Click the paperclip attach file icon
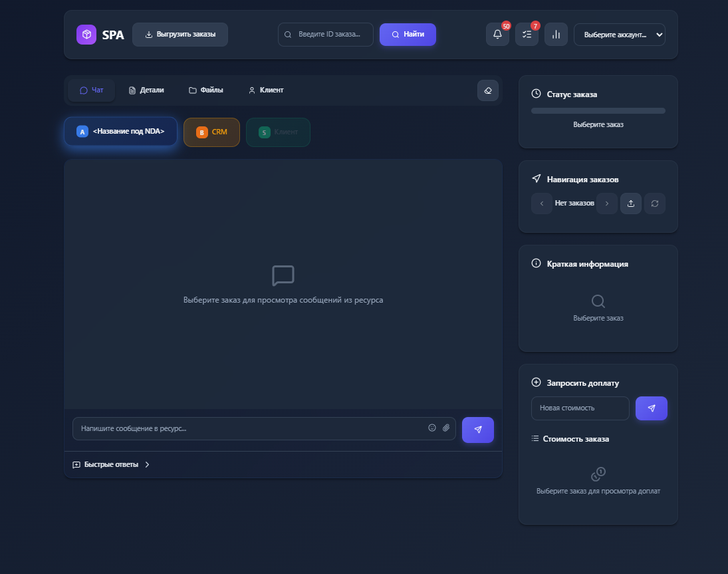Screen dimensions: 728x574 445,428
